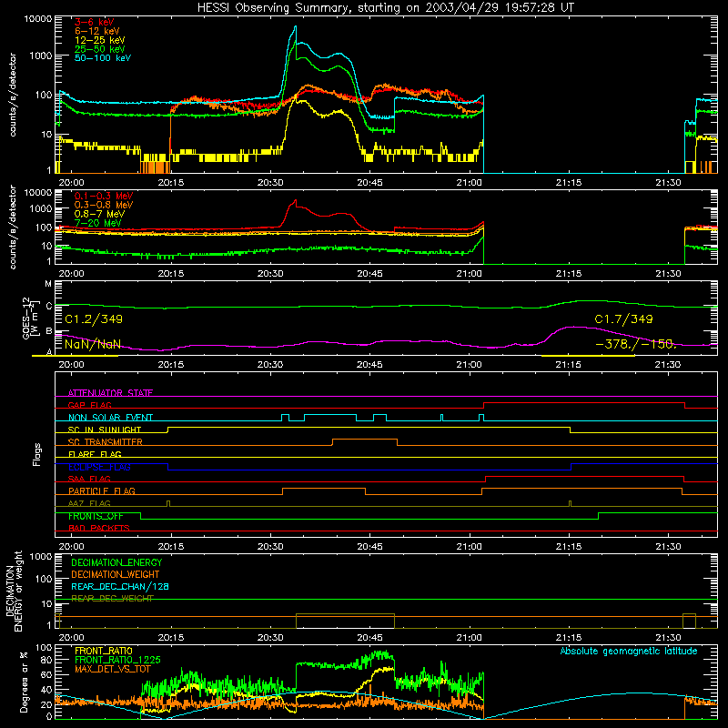This screenshot has height=728, width=728.
Task: Click the FRONT_RATIO legend label
Action: coord(104,651)
